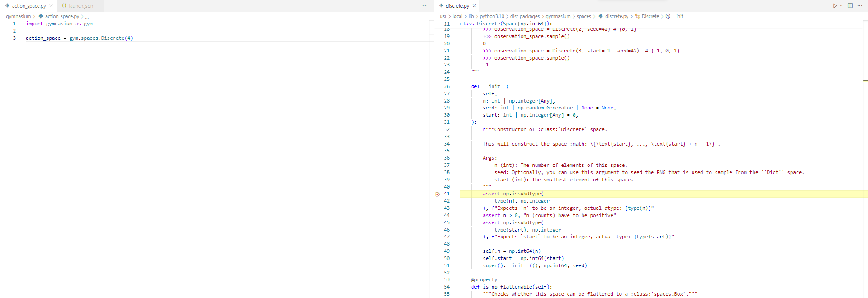Open the spaces breadcrumb segment

pos(584,16)
